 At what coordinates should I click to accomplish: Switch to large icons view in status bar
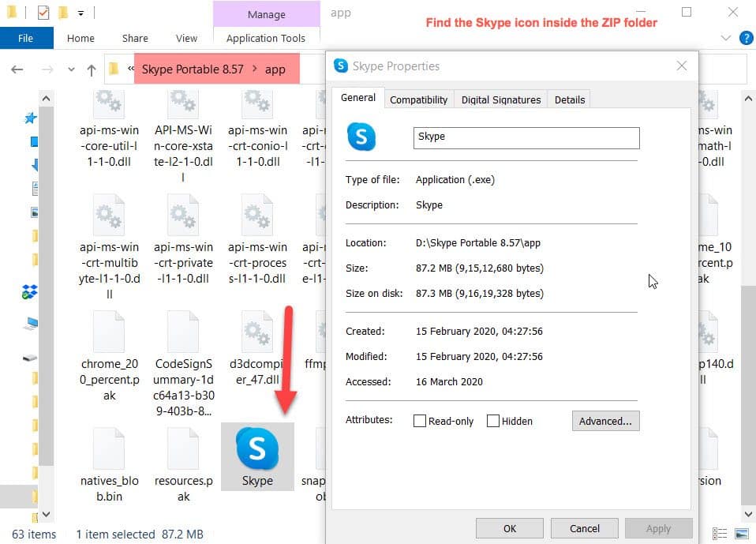(x=742, y=534)
